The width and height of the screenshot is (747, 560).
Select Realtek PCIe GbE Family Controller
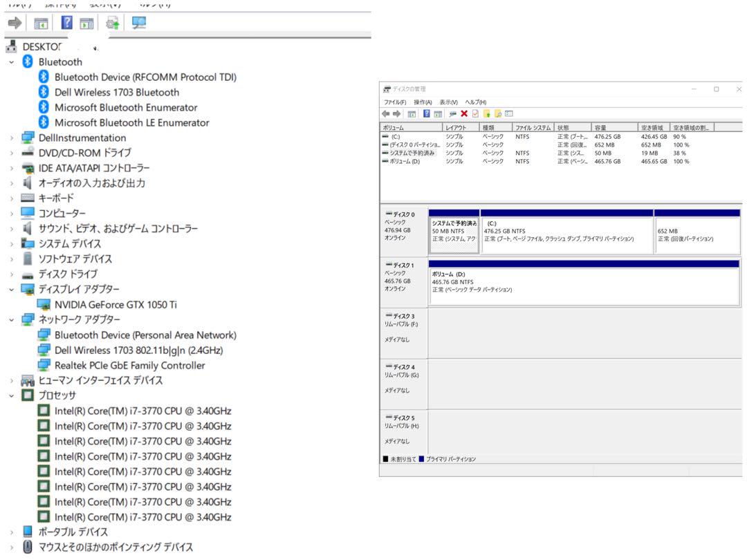tap(129, 366)
